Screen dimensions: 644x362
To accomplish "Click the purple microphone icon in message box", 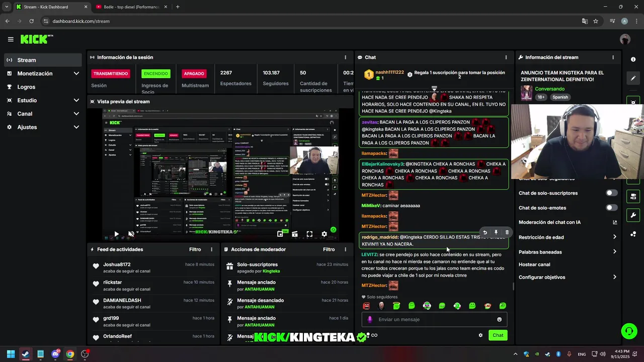I will point(370,319).
